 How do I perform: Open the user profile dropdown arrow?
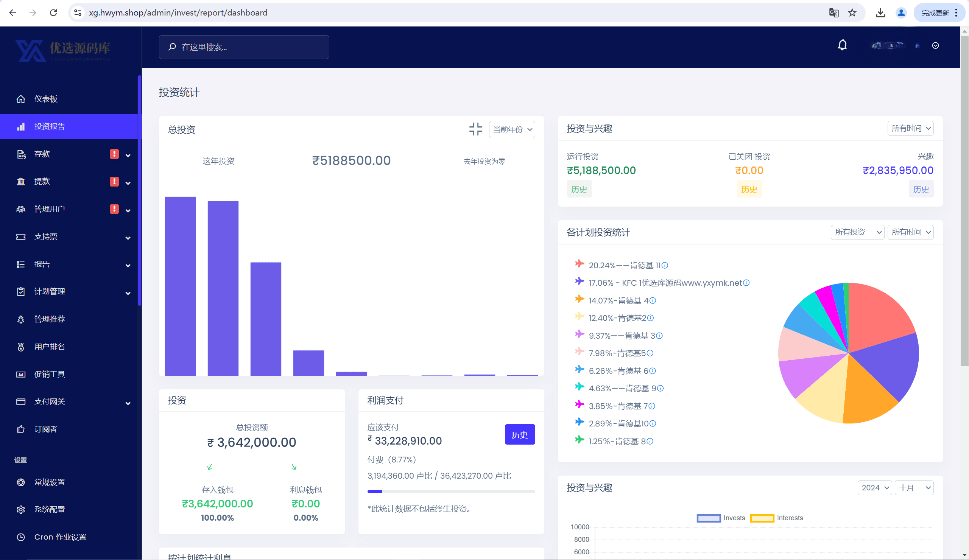pyautogui.click(x=935, y=46)
